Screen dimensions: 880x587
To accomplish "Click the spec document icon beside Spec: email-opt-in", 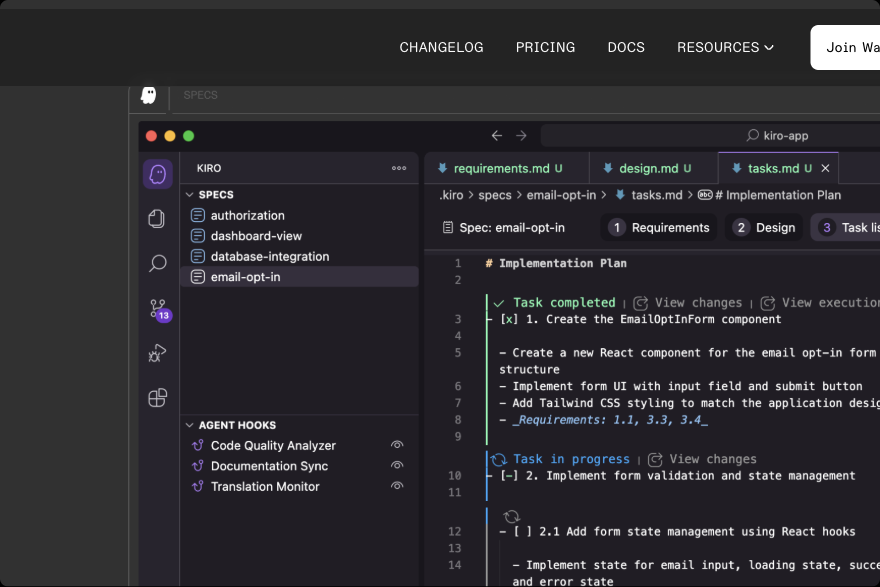I will pos(448,227).
